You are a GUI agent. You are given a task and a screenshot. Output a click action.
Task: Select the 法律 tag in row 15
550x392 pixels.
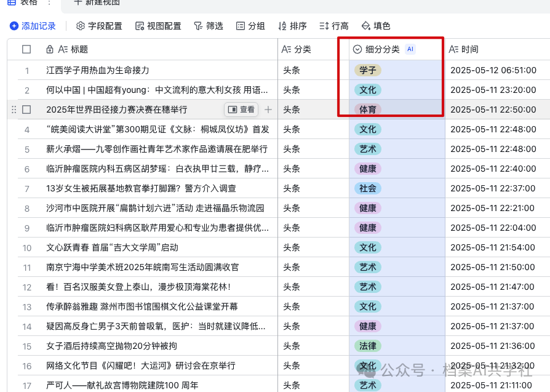click(368, 346)
